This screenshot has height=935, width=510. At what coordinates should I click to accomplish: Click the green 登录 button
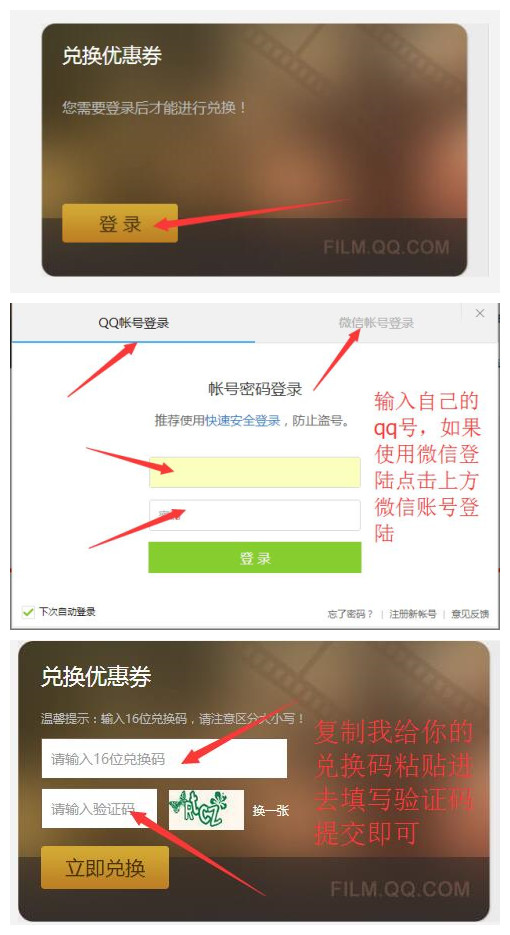point(255,558)
